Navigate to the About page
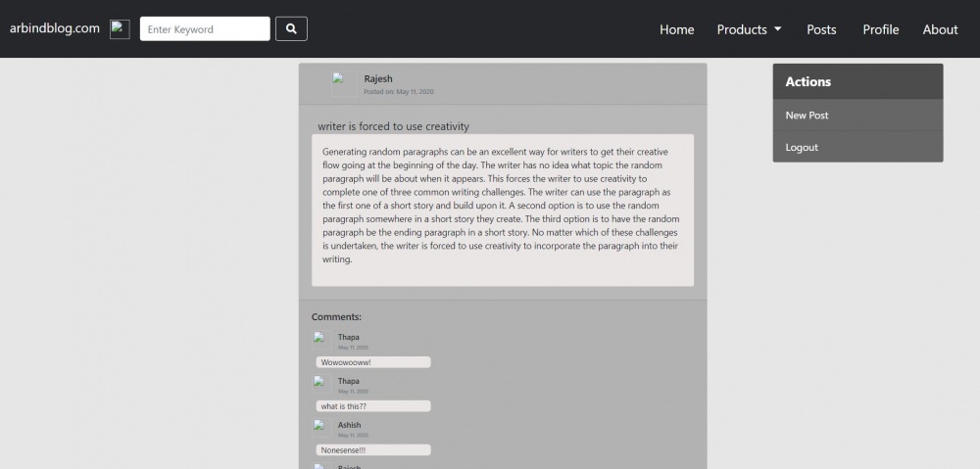 click(x=940, y=29)
